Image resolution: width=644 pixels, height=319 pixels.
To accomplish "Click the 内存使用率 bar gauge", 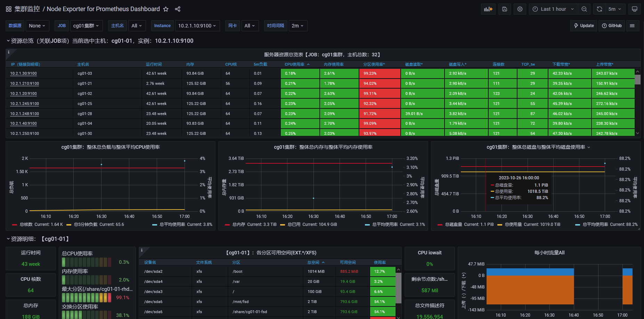I will coord(87,280).
